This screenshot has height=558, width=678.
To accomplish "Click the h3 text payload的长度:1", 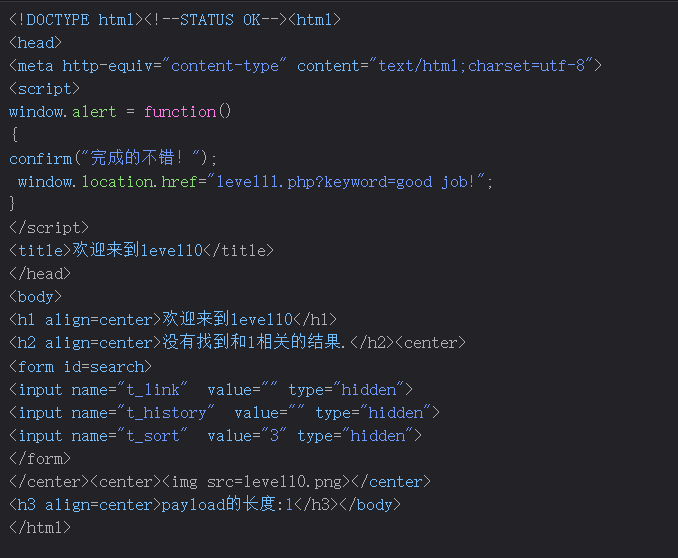I will [x=239, y=504].
